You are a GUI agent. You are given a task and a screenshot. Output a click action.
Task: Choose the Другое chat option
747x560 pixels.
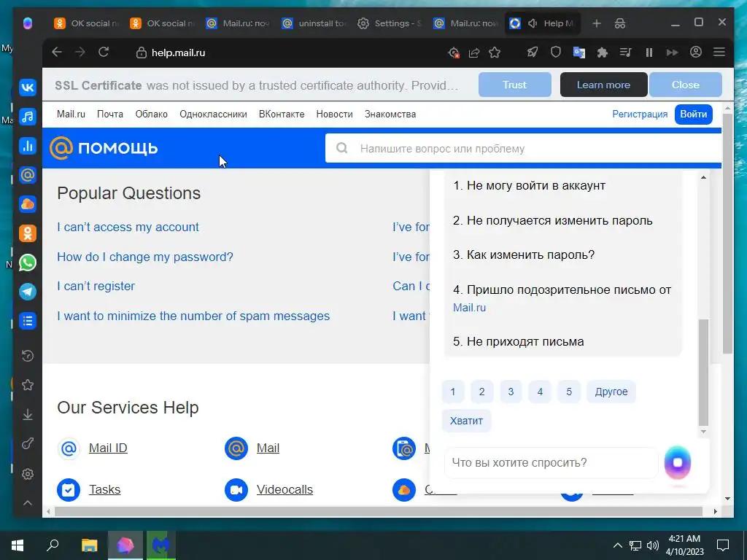611,392
